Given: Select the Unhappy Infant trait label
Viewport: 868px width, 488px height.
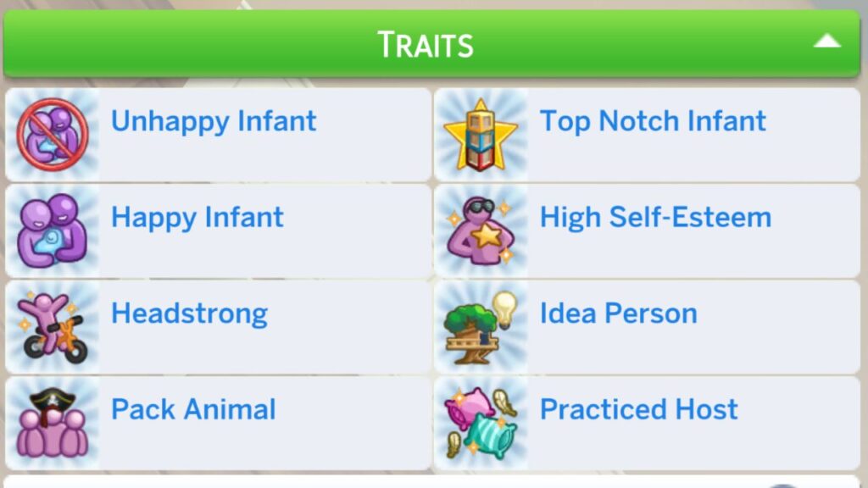Looking at the screenshot, I should [x=212, y=121].
